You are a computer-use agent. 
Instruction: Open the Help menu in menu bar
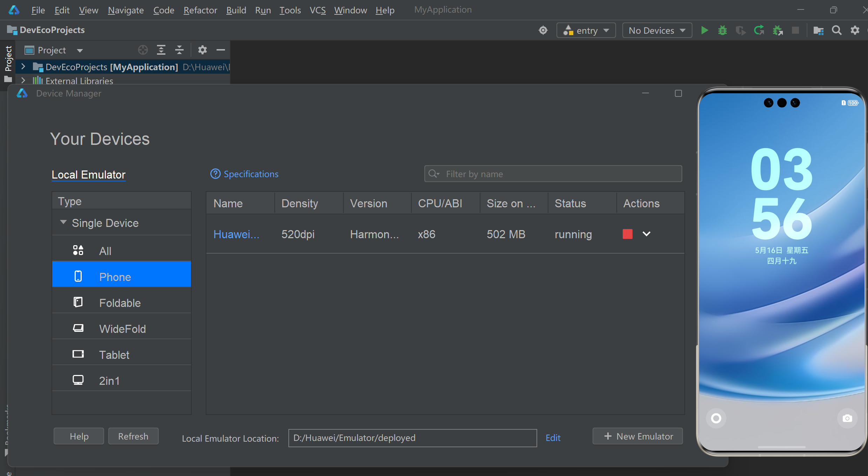click(x=385, y=10)
